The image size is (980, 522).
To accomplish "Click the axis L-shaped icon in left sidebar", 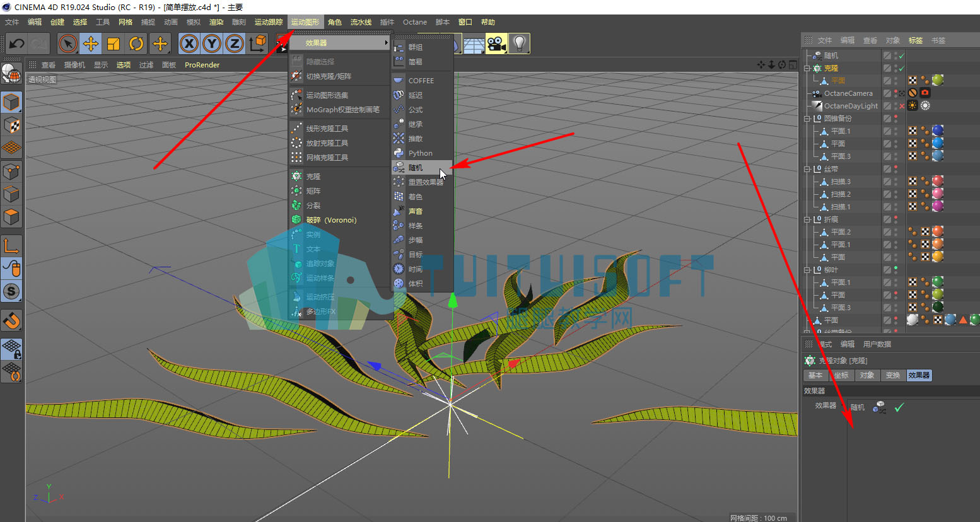I will click(12, 246).
